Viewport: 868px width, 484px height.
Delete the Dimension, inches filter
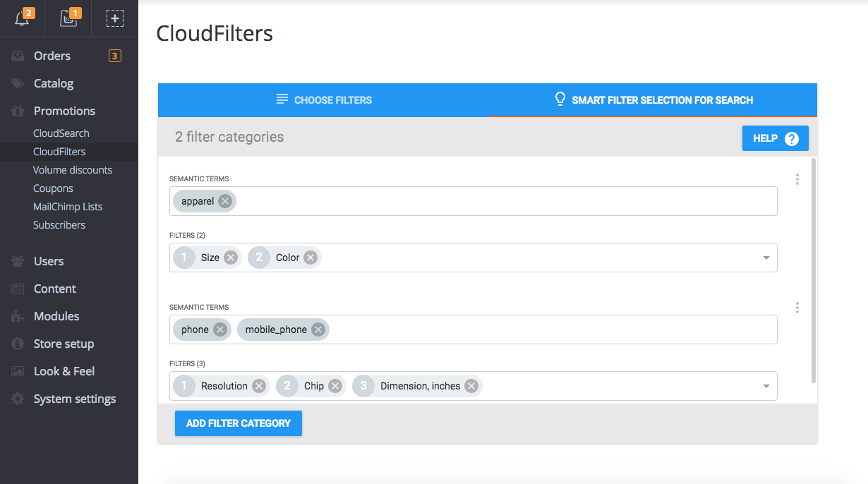pyautogui.click(x=471, y=386)
